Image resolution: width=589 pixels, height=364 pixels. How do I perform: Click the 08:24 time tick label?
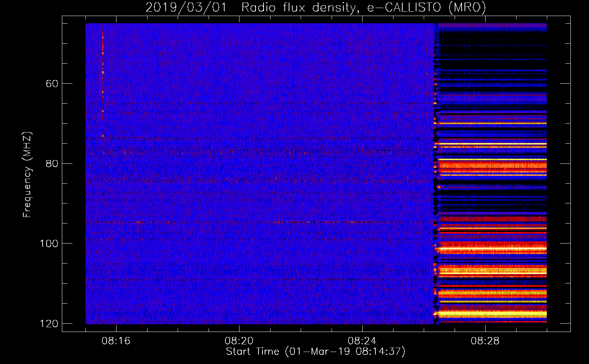coord(362,341)
